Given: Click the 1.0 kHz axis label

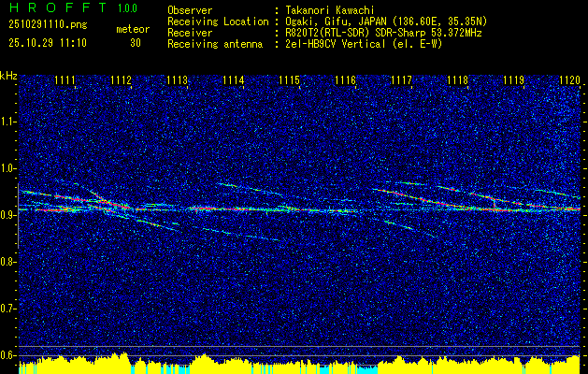Looking at the screenshot, I should tap(8, 169).
